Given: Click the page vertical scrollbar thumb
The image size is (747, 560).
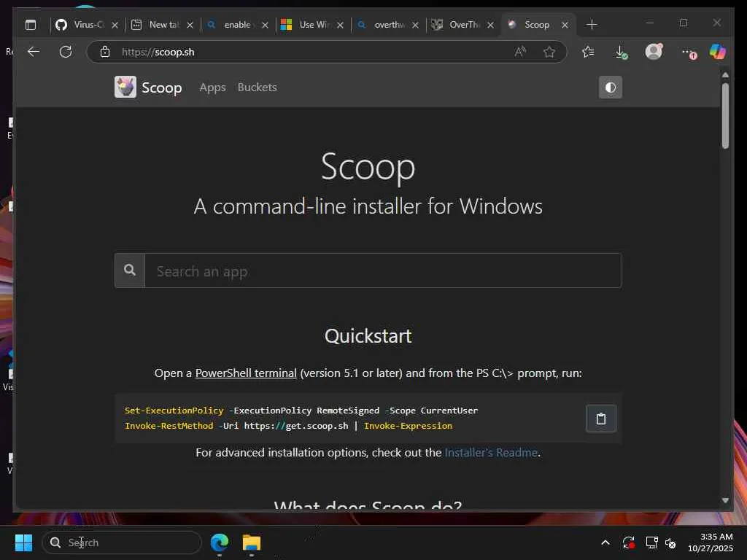Looking at the screenshot, I should coord(725,116).
